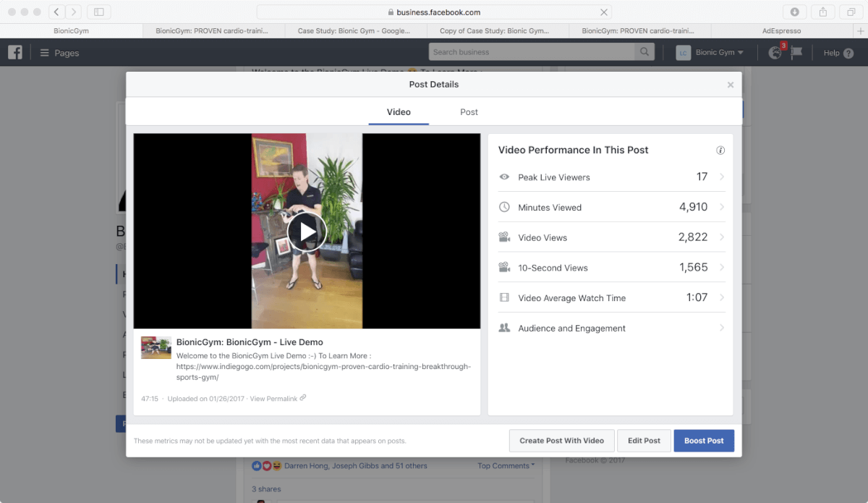Image resolution: width=868 pixels, height=503 pixels.
Task: Click the lock icon in the address bar
Action: point(391,12)
